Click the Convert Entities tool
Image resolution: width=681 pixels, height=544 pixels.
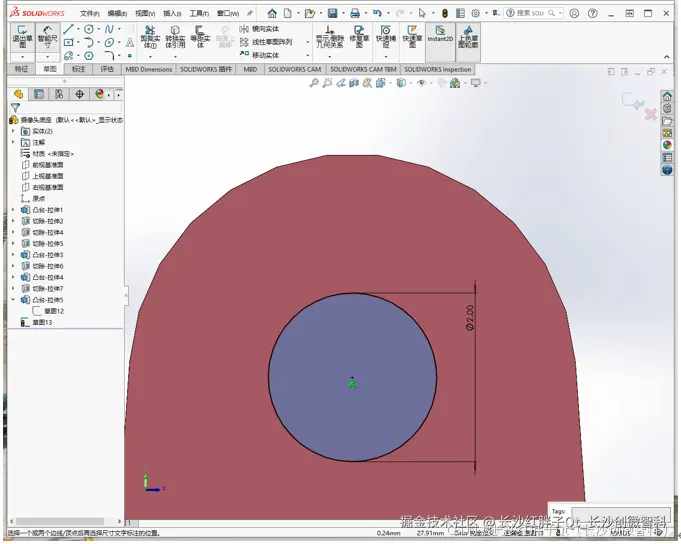pos(175,38)
